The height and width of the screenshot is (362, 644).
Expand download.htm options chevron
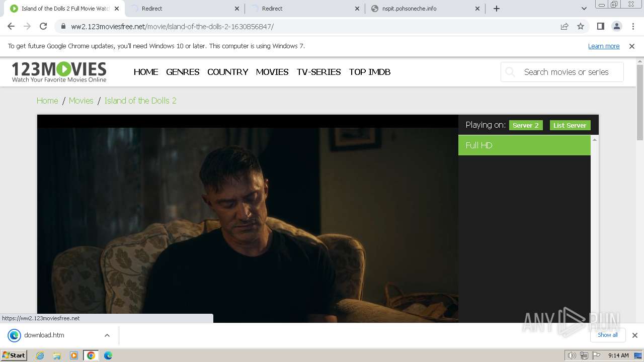[107, 335]
